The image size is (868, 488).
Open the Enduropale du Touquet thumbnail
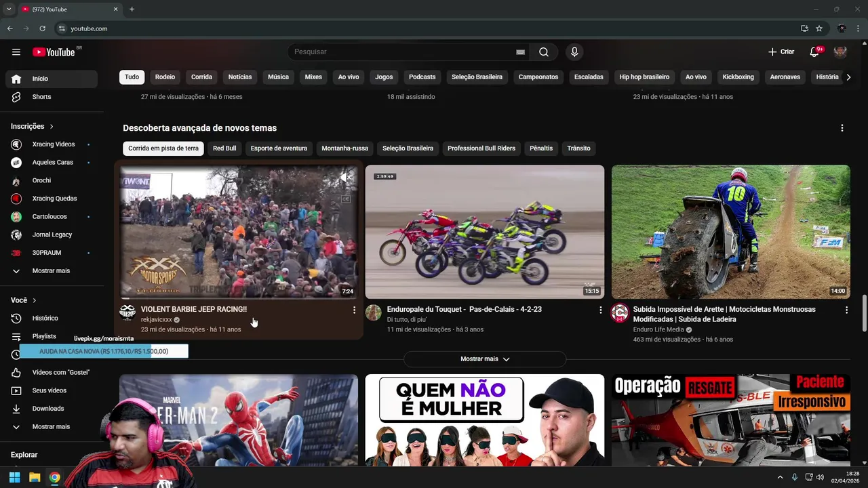click(485, 232)
